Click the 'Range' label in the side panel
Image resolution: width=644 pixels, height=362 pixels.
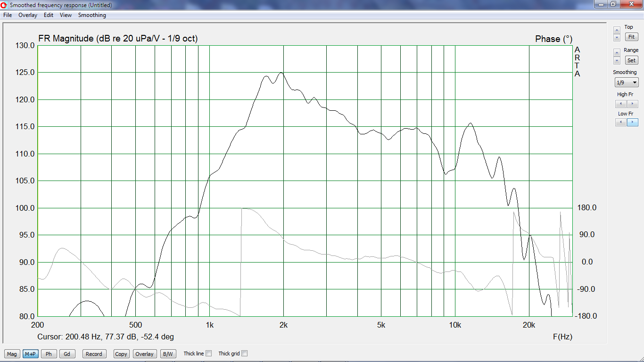(631, 50)
